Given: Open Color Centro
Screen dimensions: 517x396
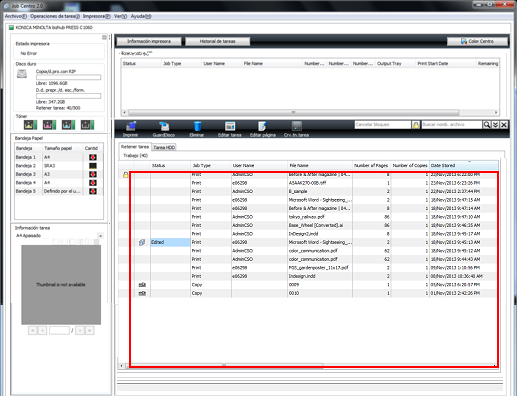Looking at the screenshot, I should 477,41.
